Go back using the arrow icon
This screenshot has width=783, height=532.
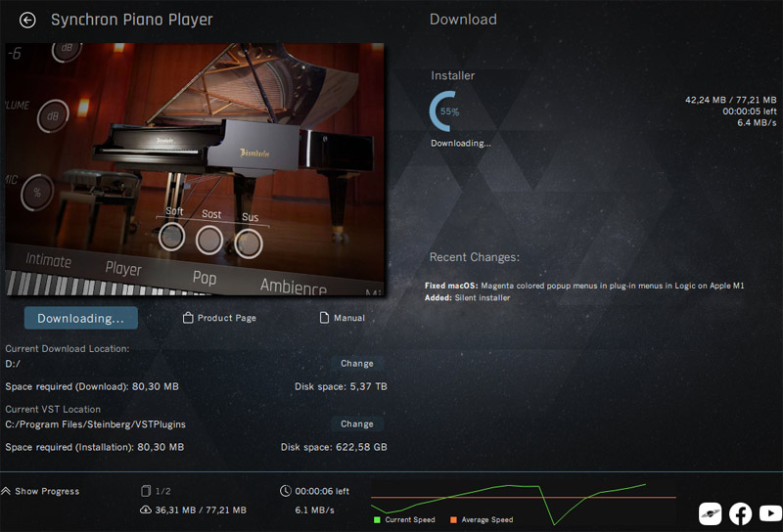[x=27, y=20]
